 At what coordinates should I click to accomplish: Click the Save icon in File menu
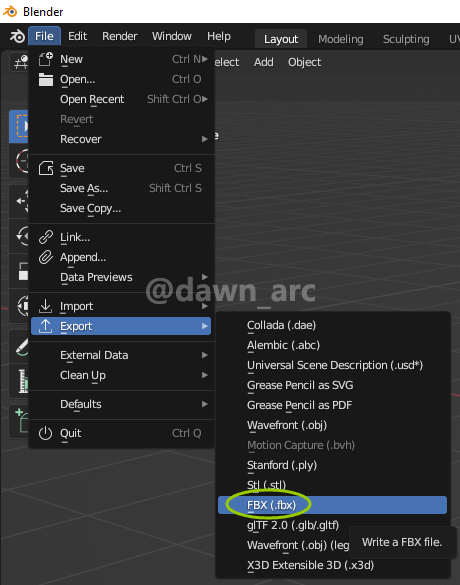(46, 168)
